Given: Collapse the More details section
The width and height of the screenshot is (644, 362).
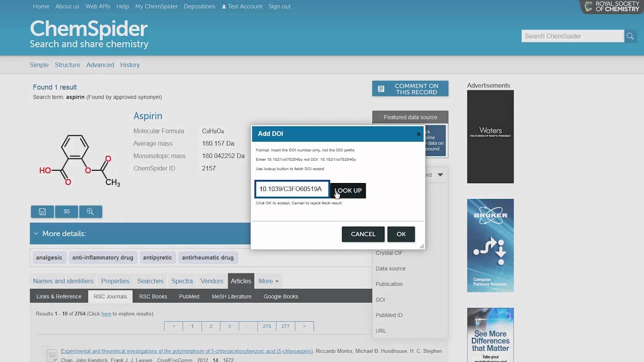Looking at the screenshot, I should [36, 234].
